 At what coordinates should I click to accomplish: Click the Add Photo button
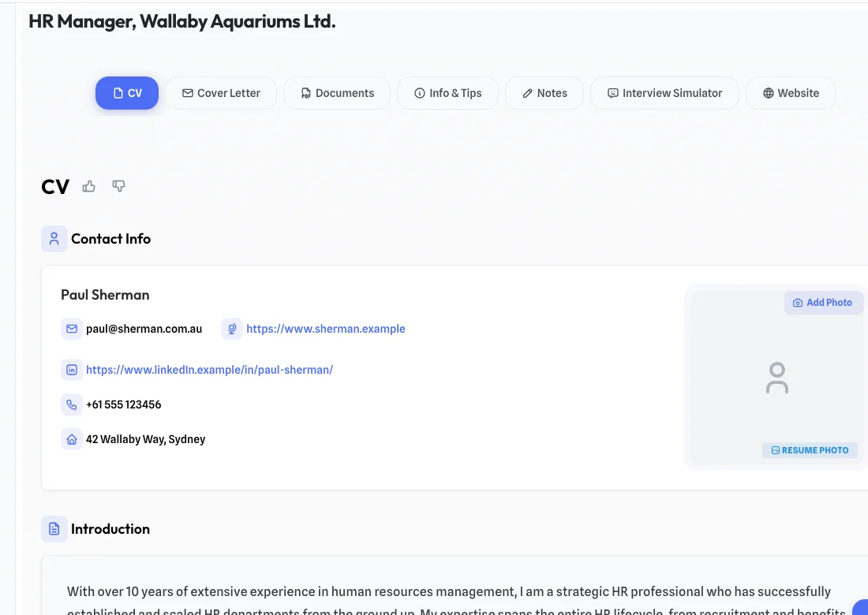pos(823,303)
